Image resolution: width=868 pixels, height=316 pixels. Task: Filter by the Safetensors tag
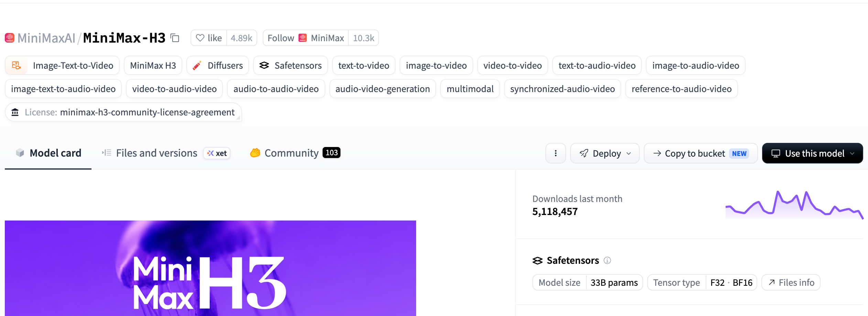(291, 65)
